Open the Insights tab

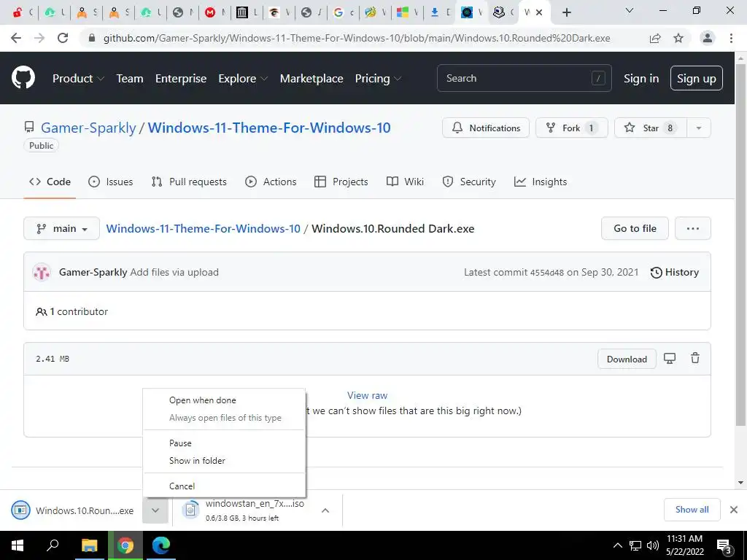pyautogui.click(x=541, y=182)
